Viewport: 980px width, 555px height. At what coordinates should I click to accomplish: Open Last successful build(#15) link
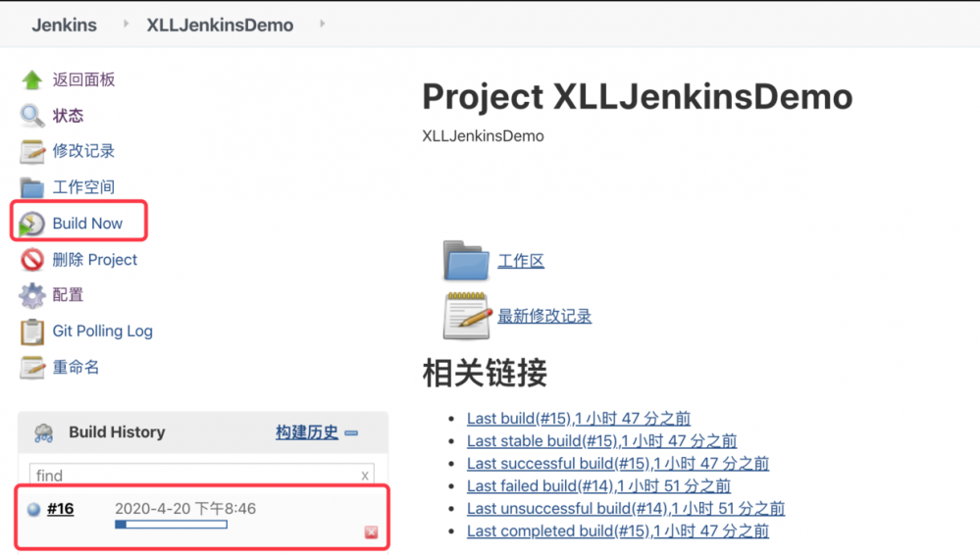click(x=618, y=463)
